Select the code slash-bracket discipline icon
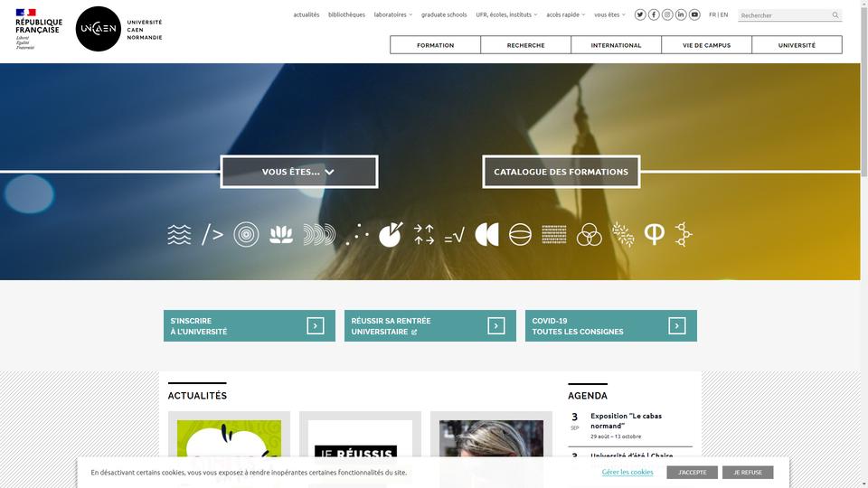The image size is (868, 488). click(212, 235)
